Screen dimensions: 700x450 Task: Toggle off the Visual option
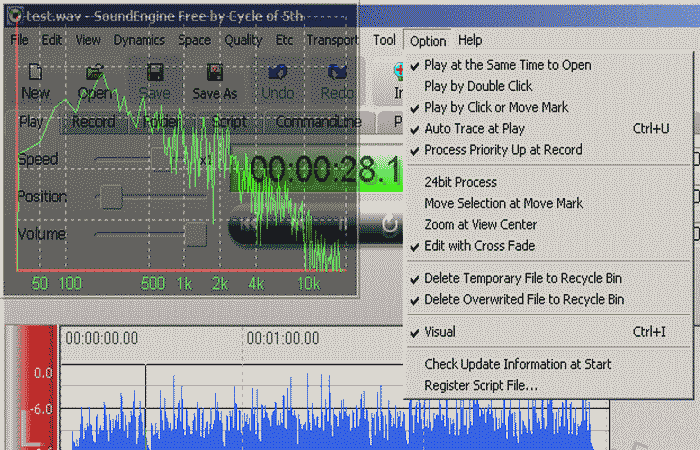pyautogui.click(x=439, y=332)
